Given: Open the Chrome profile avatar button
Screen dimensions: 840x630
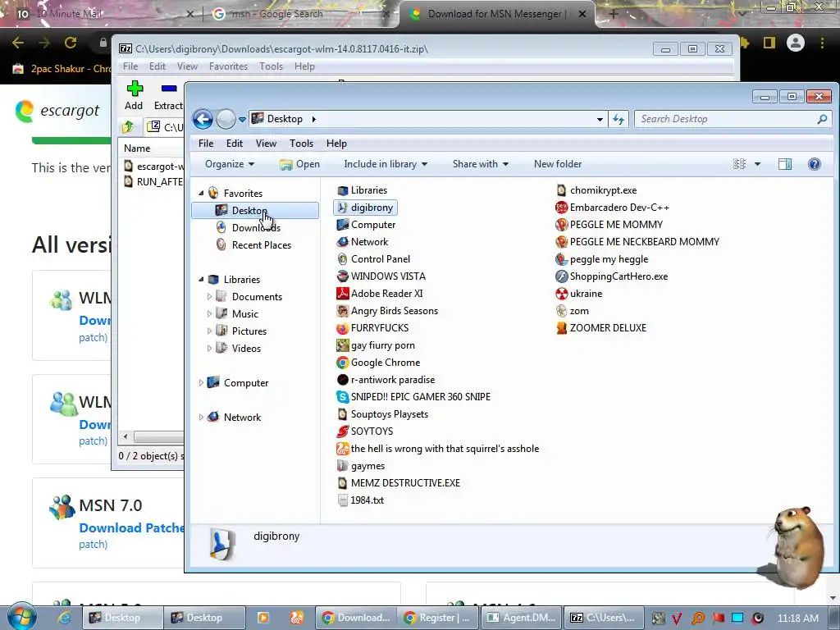Looking at the screenshot, I should [x=796, y=43].
